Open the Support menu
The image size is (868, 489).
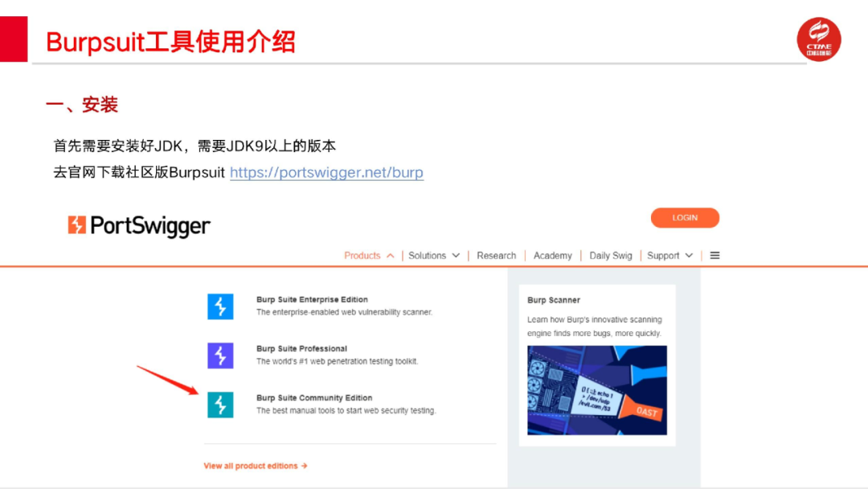[662, 255]
